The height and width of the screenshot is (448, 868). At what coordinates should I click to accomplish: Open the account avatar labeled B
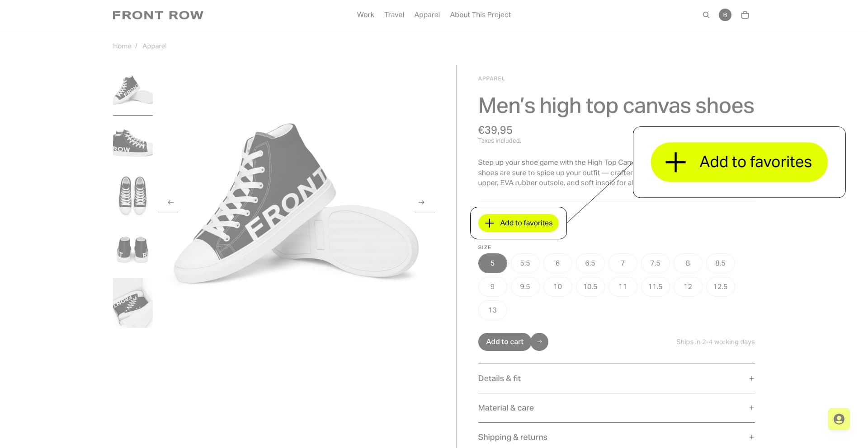tap(725, 15)
